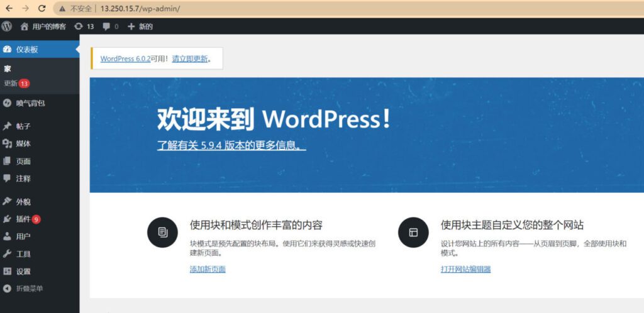Open the 外貌 appearance menu

click(23, 202)
